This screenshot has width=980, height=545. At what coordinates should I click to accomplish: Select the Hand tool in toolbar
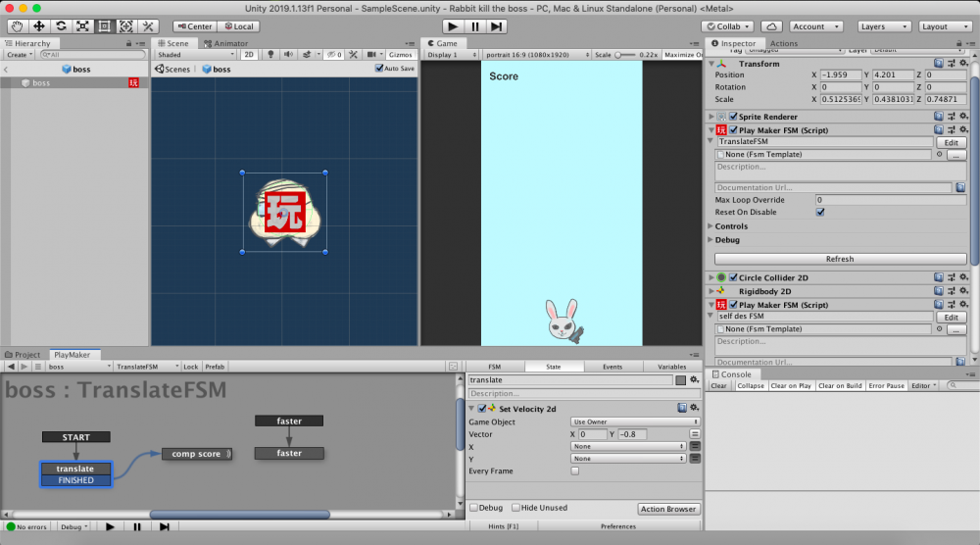pos(17,26)
